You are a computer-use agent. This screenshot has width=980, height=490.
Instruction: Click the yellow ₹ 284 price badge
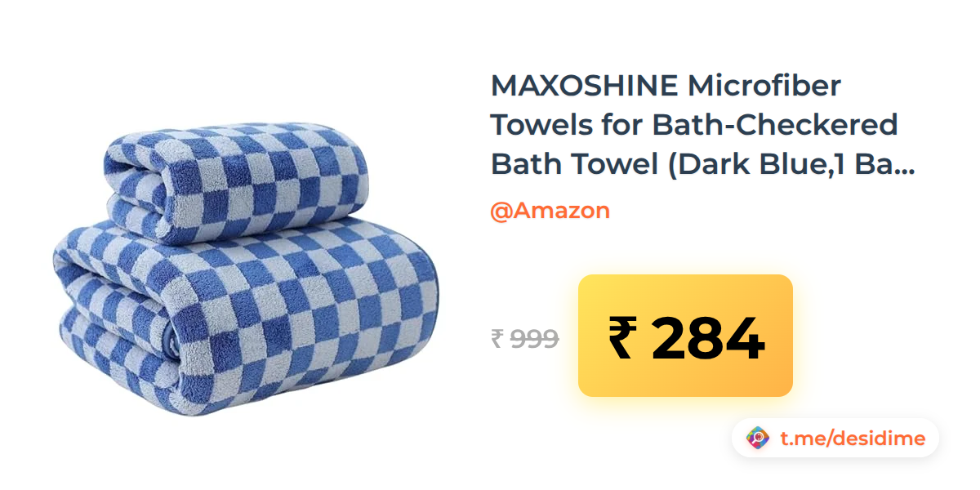(685, 336)
